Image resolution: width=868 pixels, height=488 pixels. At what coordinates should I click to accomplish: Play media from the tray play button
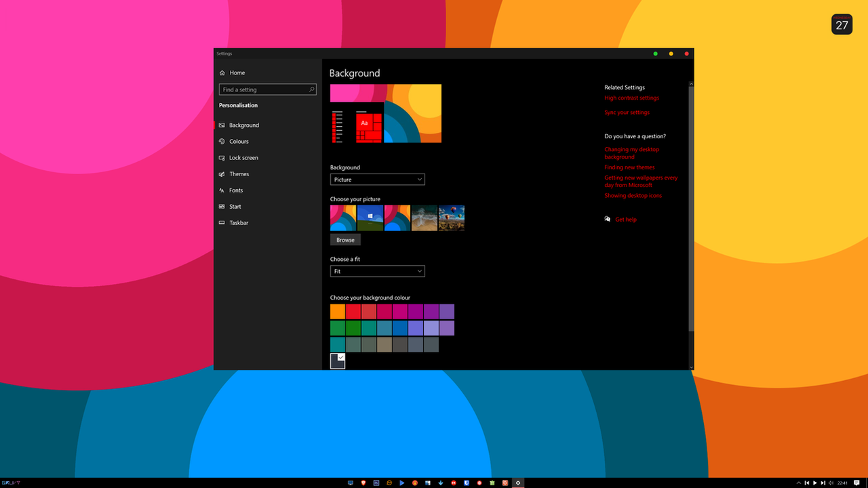coord(815,483)
